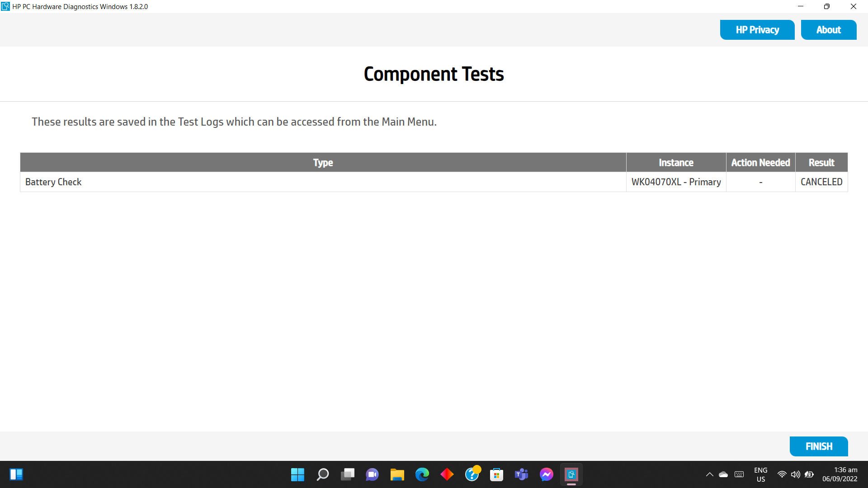Click the ENG US language indicator
This screenshot has height=488, width=868.
tap(761, 474)
